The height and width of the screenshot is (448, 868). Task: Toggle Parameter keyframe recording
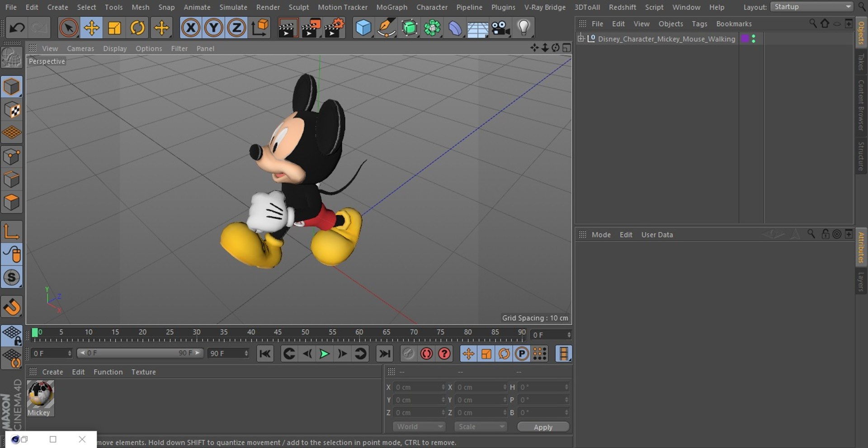pyautogui.click(x=522, y=354)
